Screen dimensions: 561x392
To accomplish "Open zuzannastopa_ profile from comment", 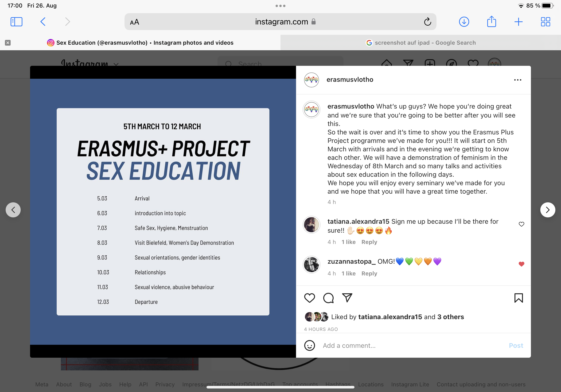I will 351,262.
